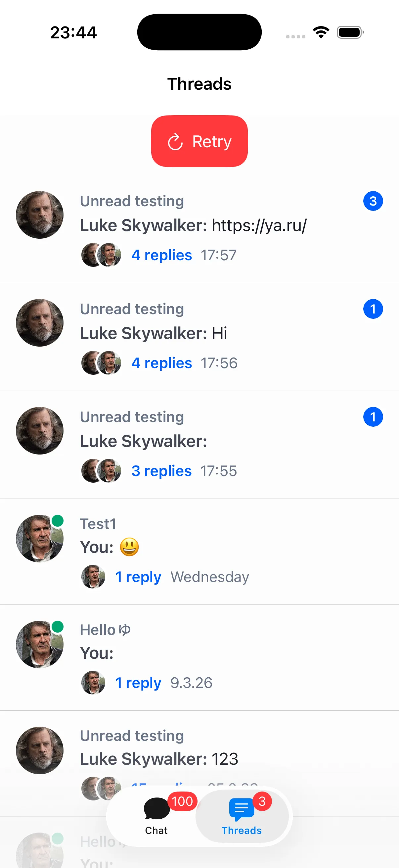Screen dimensions: 399x868
Task: Tap the battery status icon
Action: (x=350, y=32)
